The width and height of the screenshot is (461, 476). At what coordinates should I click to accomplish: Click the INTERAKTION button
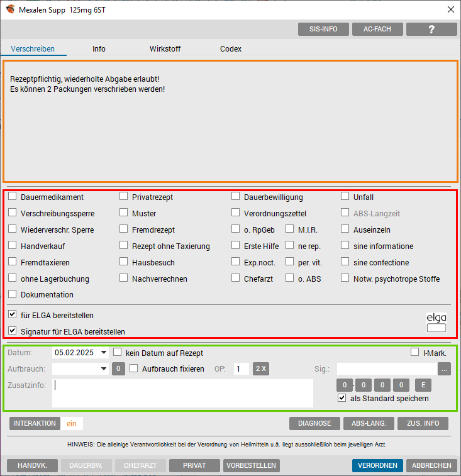pyautogui.click(x=35, y=423)
